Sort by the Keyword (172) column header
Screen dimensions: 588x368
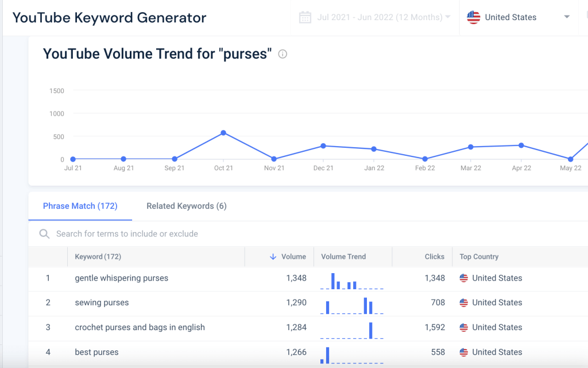pos(98,257)
